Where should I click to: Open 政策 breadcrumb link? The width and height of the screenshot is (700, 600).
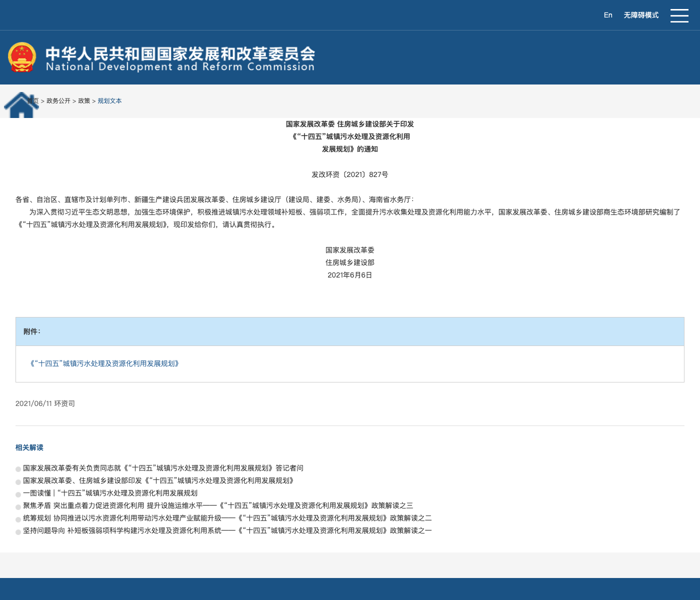(x=84, y=101)
